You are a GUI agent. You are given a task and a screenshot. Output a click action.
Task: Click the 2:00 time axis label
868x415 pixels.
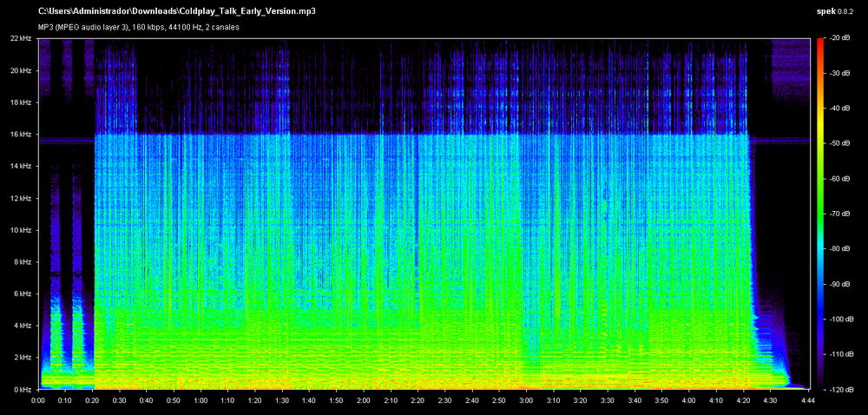[x=364, y=399]
